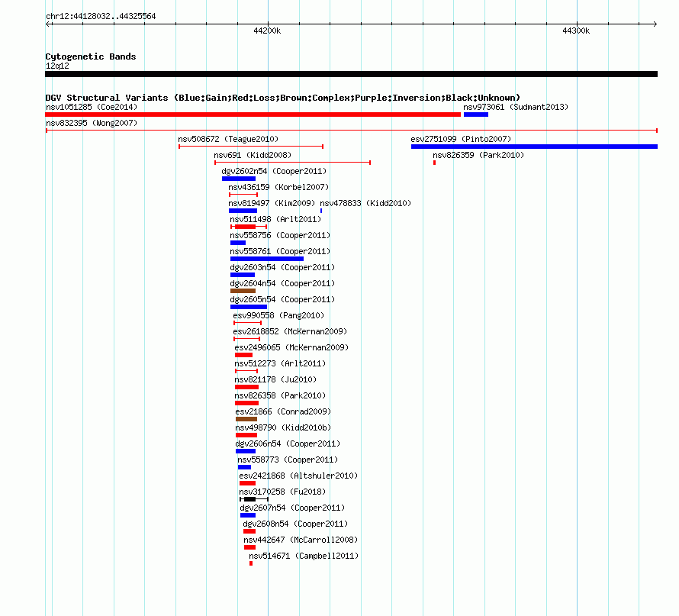The width and height of the screenshot is (679, 616).
Task: Select the dgv2607n54 (Cooper2011) label
Action: (x=292, y=508)
